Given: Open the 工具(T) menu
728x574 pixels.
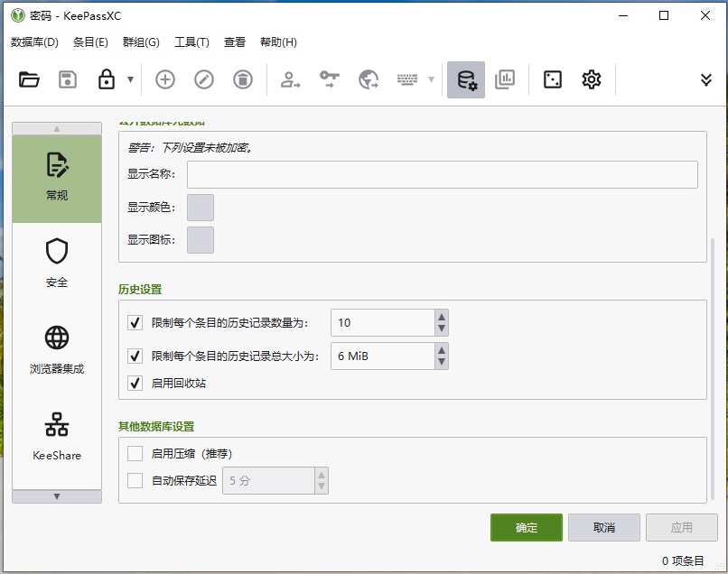Looking at the screenshot, I should click(x=191, y=42).
